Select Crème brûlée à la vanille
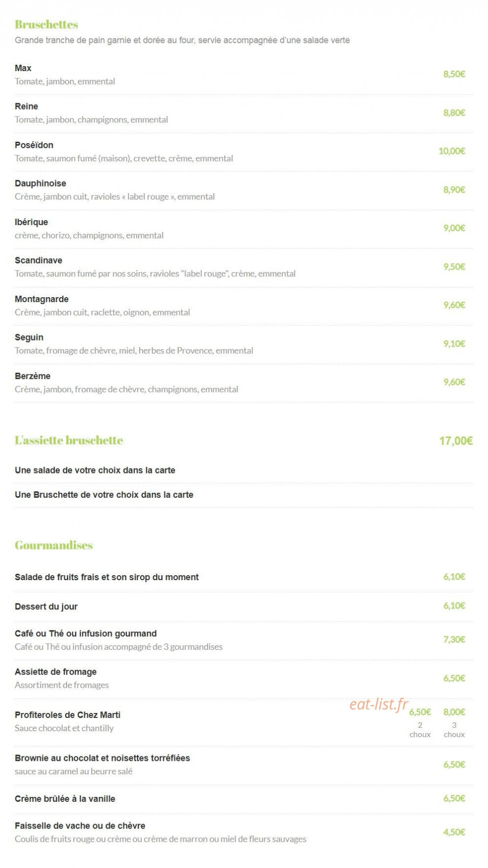The image size is (488, 868). point(65,799)
